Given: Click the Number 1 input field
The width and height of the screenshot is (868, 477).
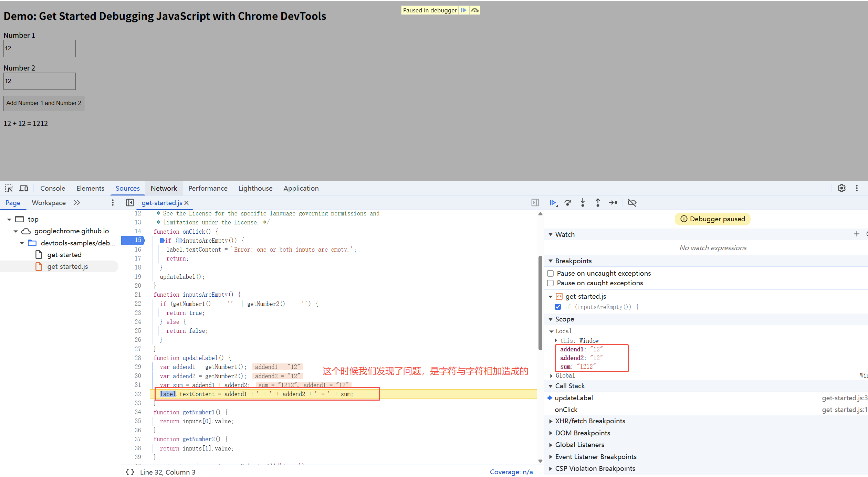Looking at the screenshot, I should (x=40, y=49).
